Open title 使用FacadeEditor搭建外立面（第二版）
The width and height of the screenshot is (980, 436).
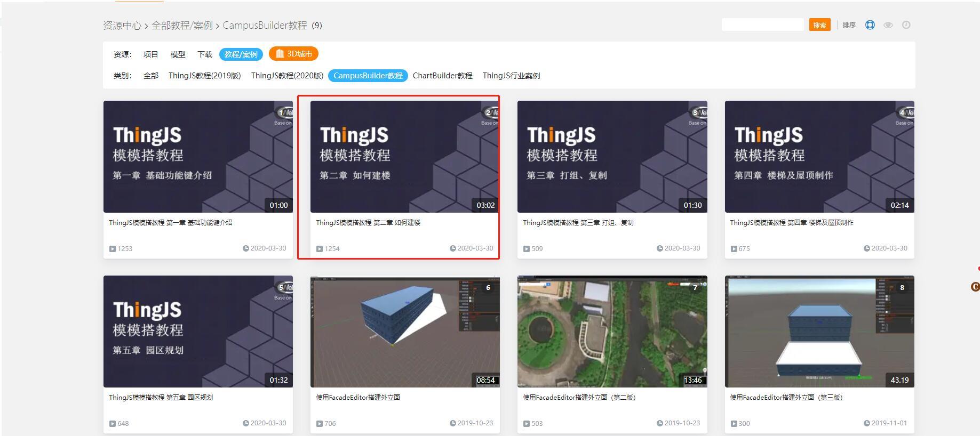[x=579, y=398]
